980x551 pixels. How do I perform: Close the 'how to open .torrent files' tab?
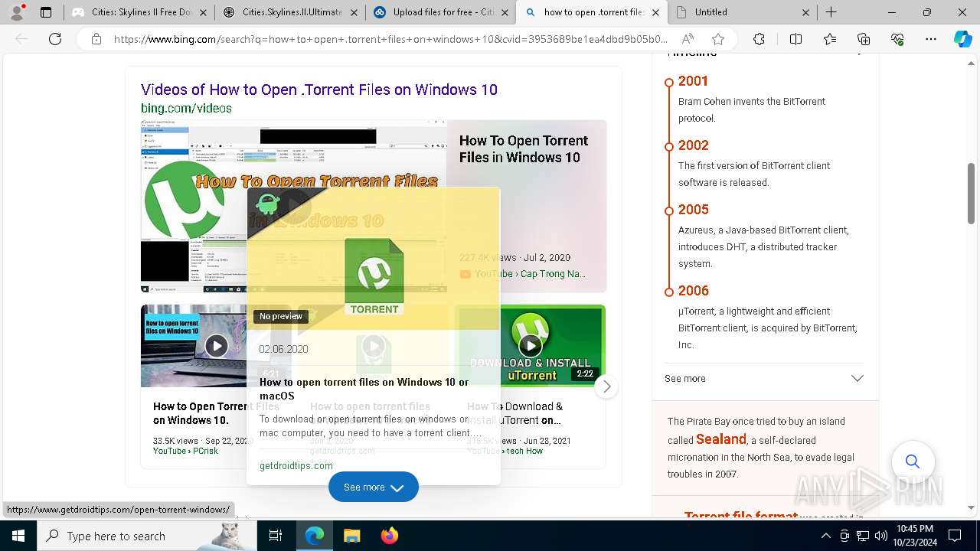tap(655, 12)
